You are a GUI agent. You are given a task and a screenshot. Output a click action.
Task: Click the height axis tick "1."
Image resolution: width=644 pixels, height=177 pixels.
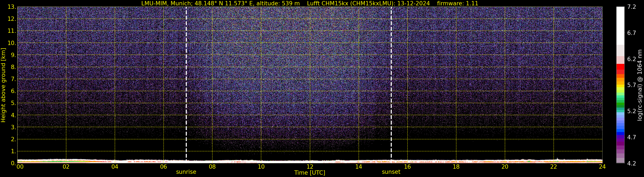13,151
